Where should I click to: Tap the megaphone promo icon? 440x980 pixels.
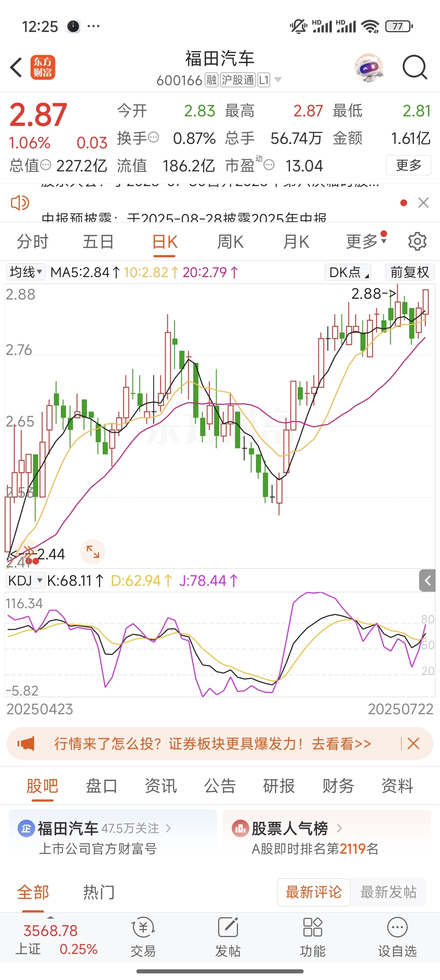[x=26, y=743]
